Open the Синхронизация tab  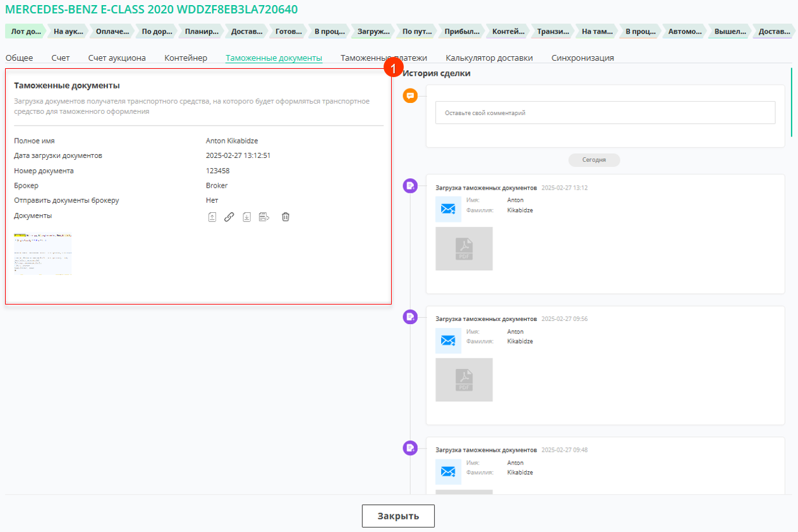tap(583, 58)
